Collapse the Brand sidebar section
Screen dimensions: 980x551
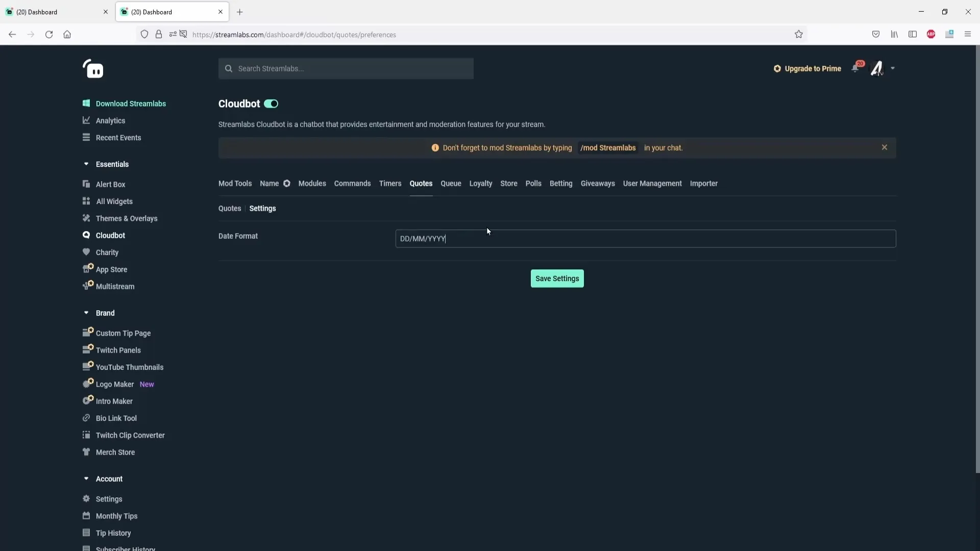click(86, 313)
